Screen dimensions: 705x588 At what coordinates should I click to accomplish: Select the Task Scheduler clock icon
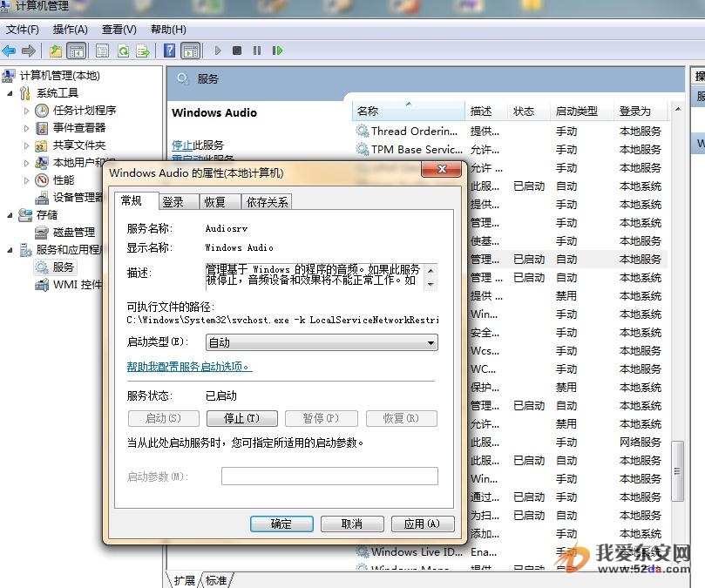point(41,111)
